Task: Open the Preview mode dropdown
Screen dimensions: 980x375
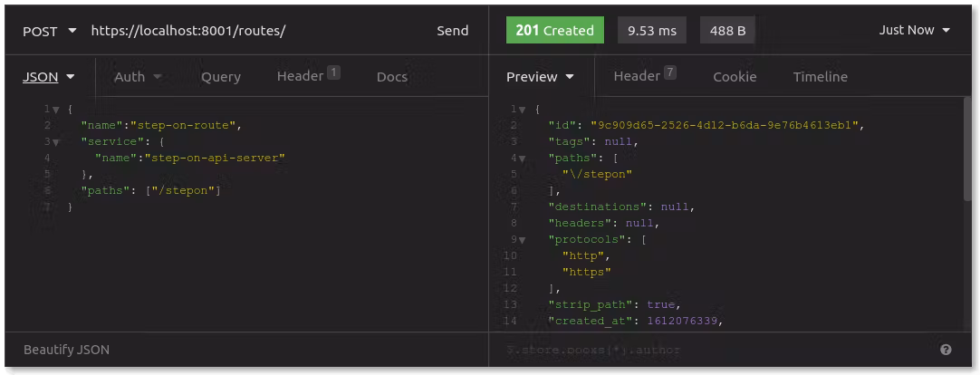Action: (540, 77)
